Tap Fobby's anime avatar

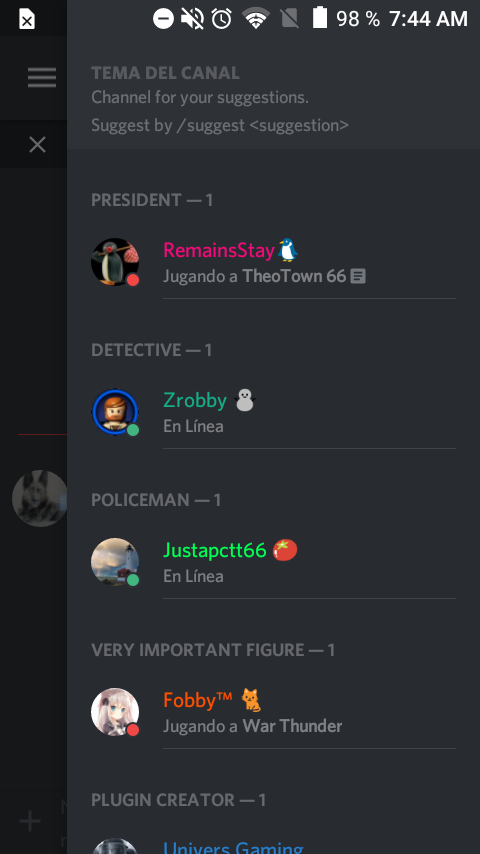point(115,712)
